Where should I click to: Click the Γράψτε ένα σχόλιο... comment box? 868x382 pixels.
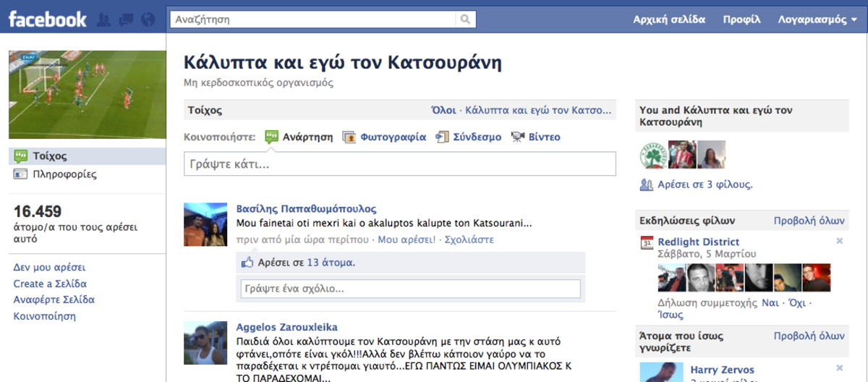pyautogui.click(x=411, y=289)
